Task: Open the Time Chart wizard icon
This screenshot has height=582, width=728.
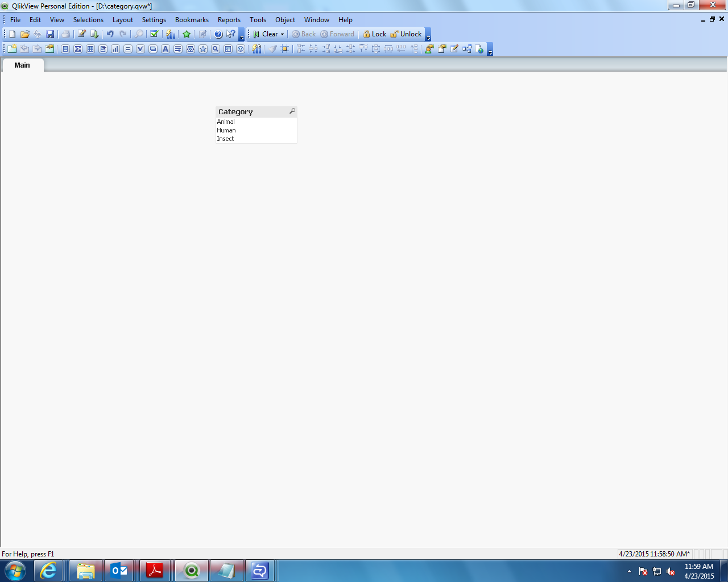Action: [257, 49]
